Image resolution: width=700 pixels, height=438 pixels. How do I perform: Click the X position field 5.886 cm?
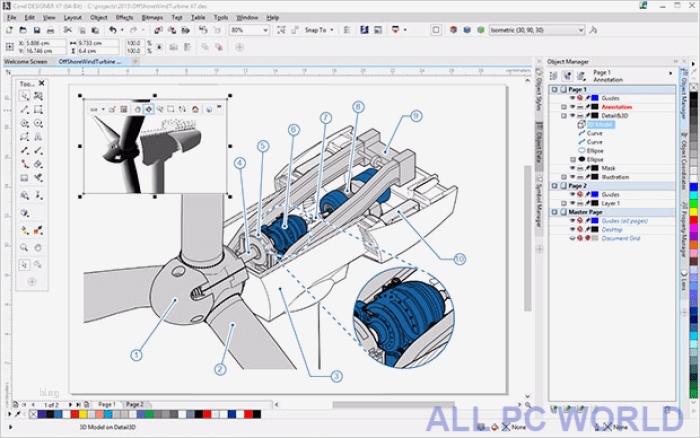tap(45, 43)
